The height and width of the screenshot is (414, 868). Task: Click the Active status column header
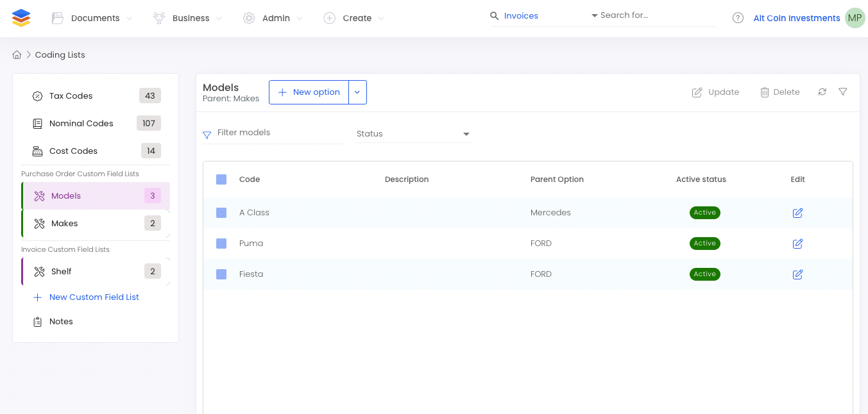click(x=701, y=179)
